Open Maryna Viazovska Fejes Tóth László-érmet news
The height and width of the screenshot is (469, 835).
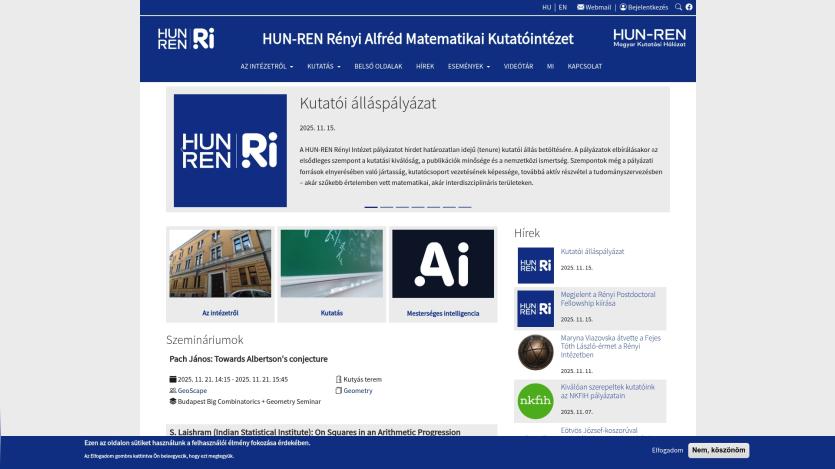(x=610, y=346)
